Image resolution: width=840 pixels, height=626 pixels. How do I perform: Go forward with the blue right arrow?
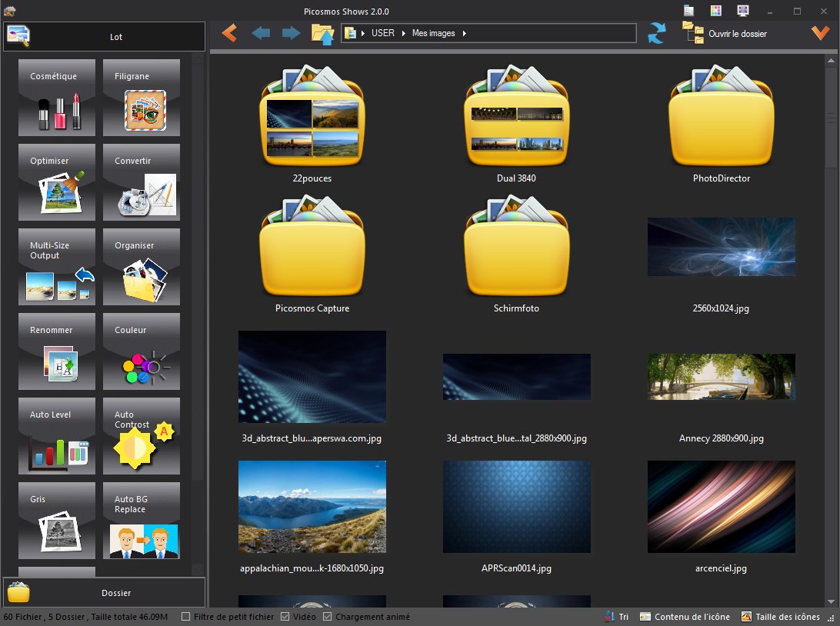click(x=291, y=33)
